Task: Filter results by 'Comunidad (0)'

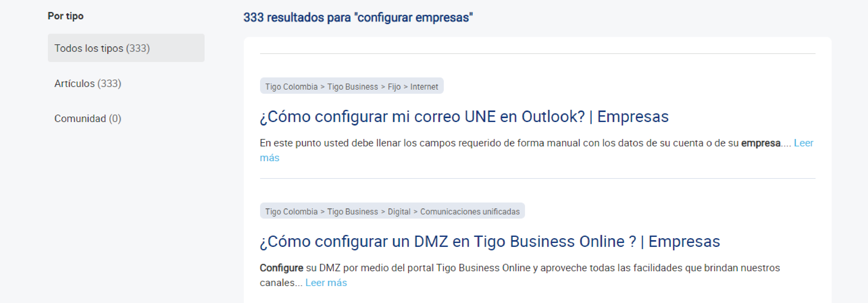Action: point(88,118)
